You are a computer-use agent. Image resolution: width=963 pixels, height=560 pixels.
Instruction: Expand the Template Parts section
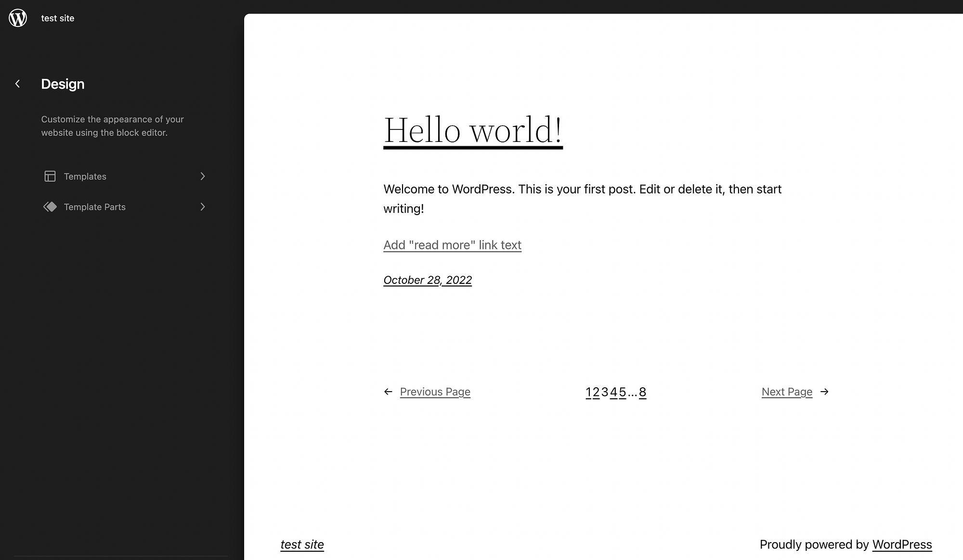pyautogui.click(x=202, y=207)
